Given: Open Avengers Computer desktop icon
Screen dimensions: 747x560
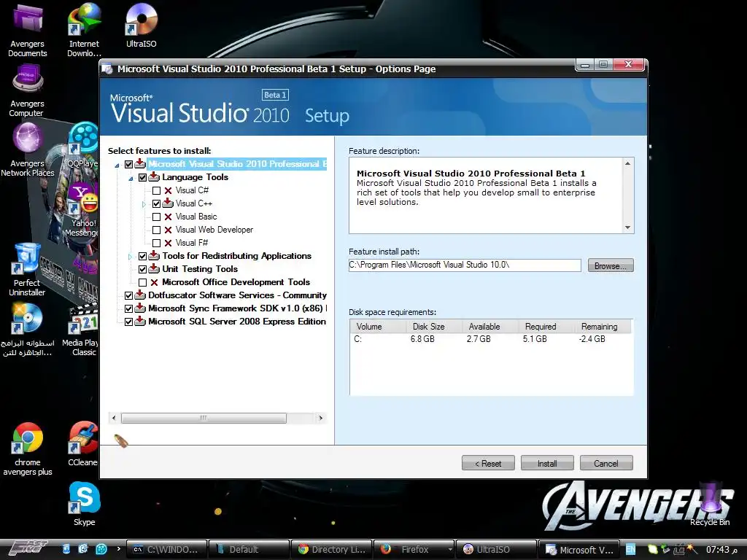Looking at the screenshot, I should pos(27,90).
